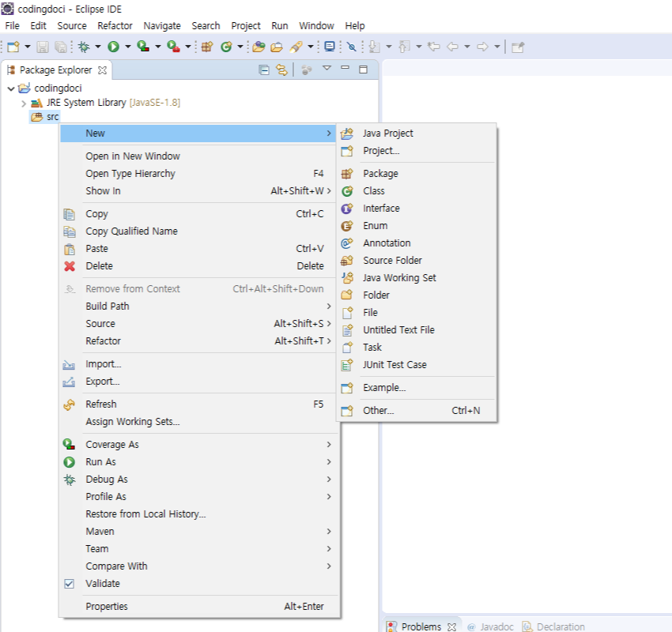The width and height of the screenshot is (672, 632).
Task: Choose Export... from context menu
Action: point(198,381)
